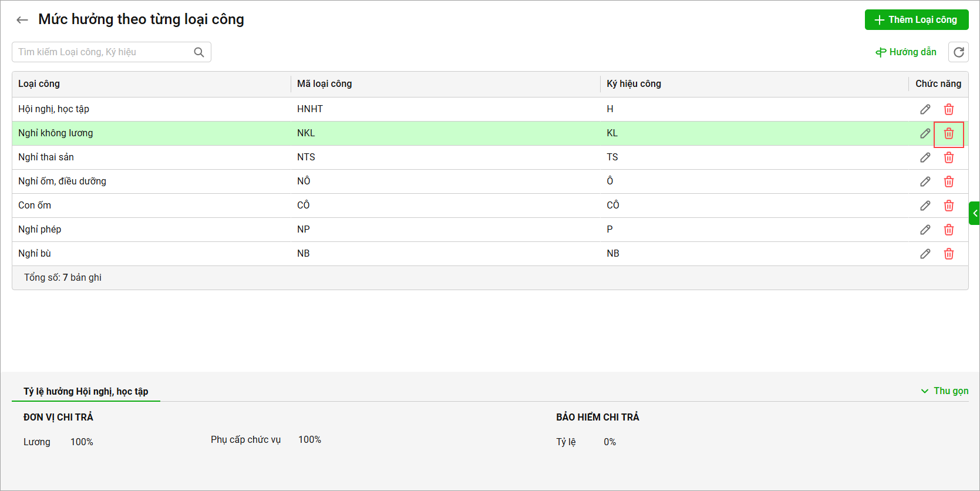Viewport: 980px width, 491px height.
Task: Edit the Nghỉ thai sản row
Action: tap(925, 157)
